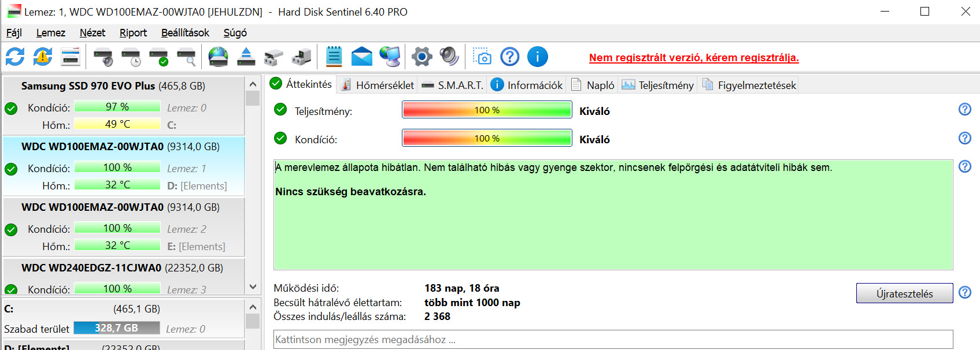Click the Nincs szükség beavatkozásra text

350,192
